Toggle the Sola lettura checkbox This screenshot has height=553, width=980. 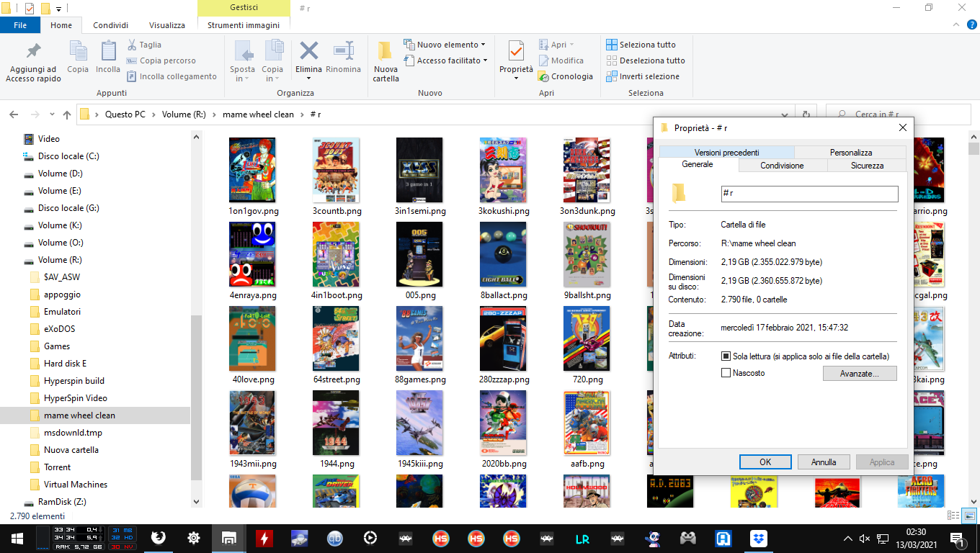pos(726,356)
